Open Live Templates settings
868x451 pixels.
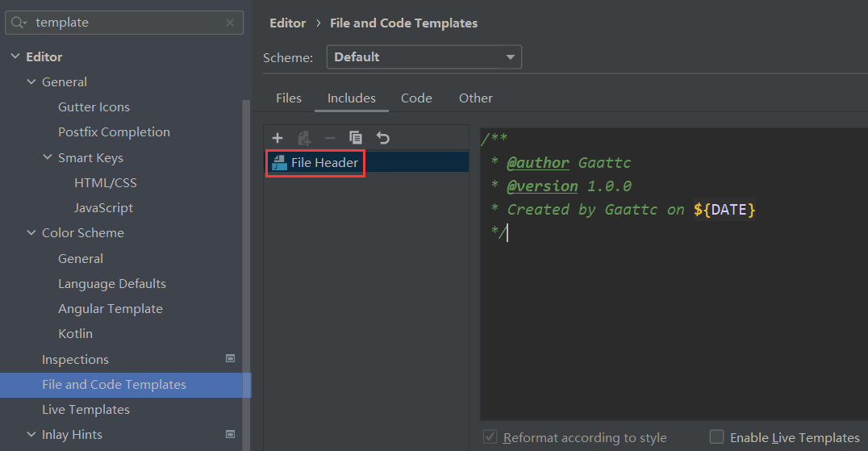coord(86,410)
